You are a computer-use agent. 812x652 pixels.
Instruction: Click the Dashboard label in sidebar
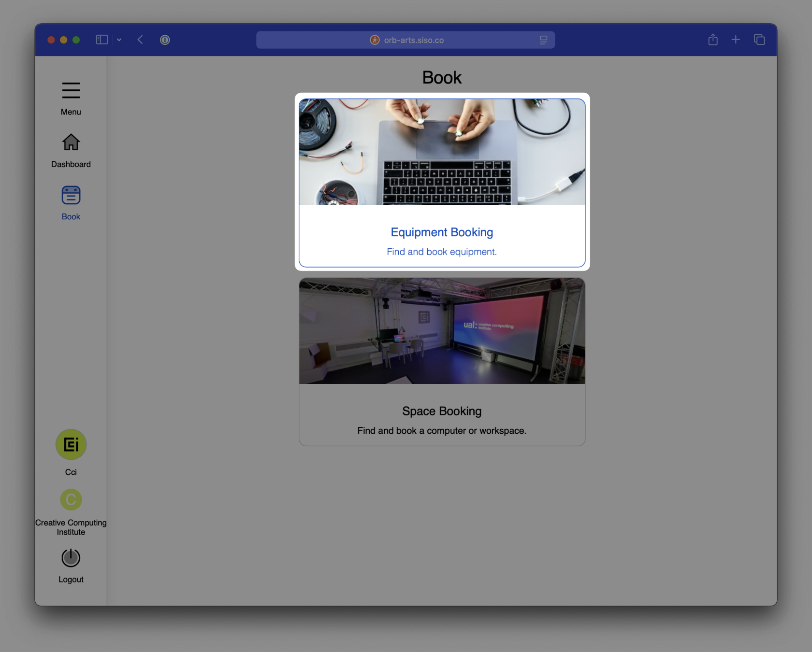(x=71, y=164)
